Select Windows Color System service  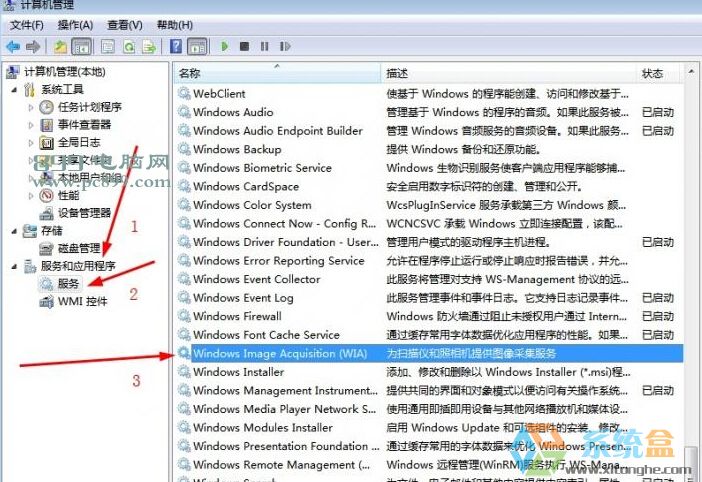pyautogui.click(x=429, y=205)
